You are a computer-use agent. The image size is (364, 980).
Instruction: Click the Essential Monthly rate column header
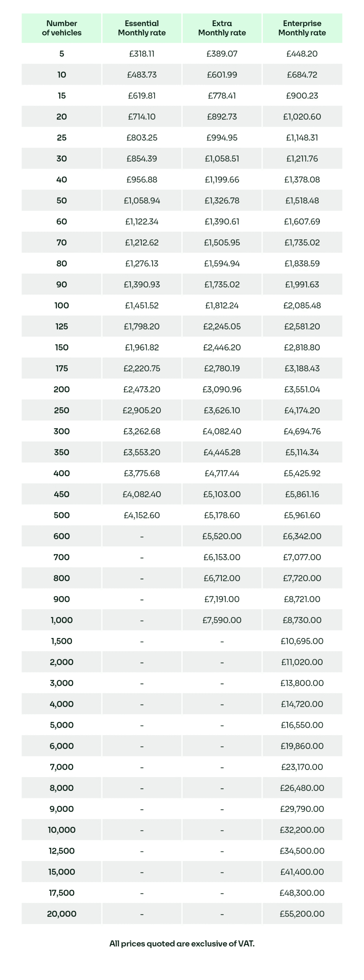pos(141,28)
